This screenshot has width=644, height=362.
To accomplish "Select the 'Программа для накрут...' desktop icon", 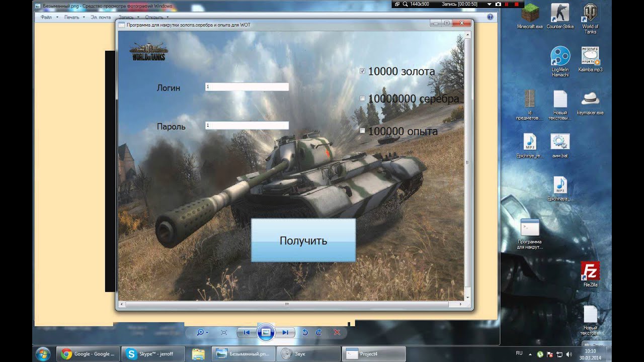I will [x=530, y=234].
